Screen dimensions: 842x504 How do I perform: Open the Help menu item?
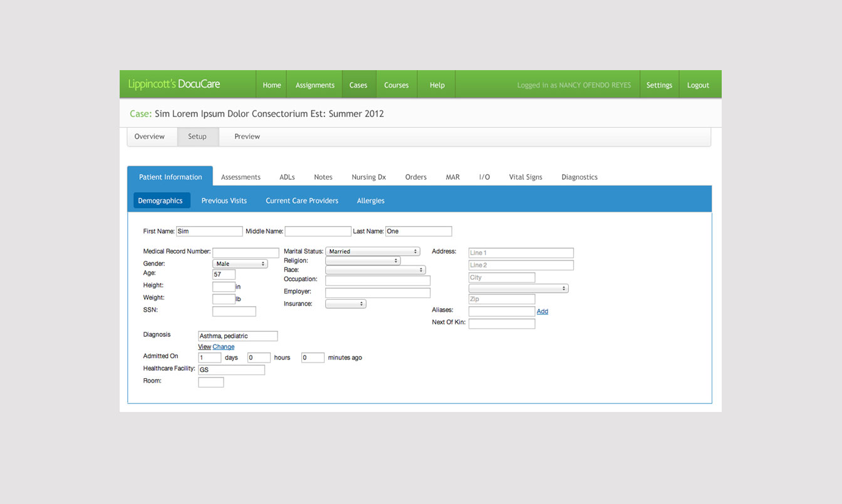coord(436,84)
